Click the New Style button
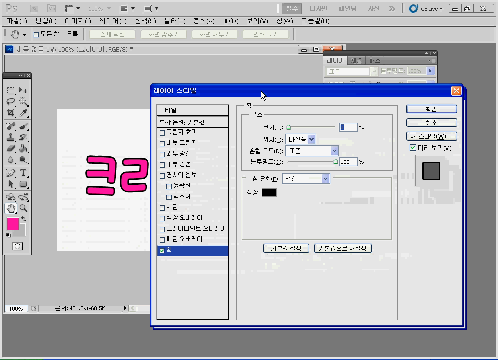Viewport: 498px width, 360px height. pos(431,136)
